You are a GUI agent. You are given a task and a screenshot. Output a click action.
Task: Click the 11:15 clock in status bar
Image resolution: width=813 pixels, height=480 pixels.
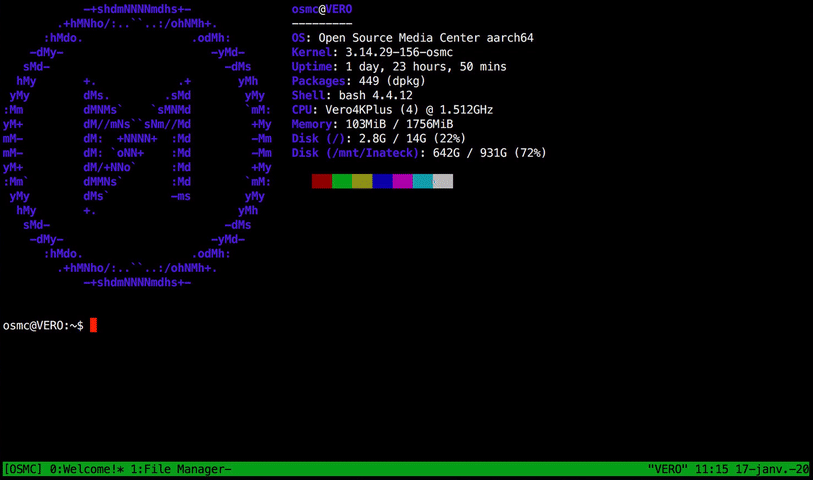click(x=711, y=469)
